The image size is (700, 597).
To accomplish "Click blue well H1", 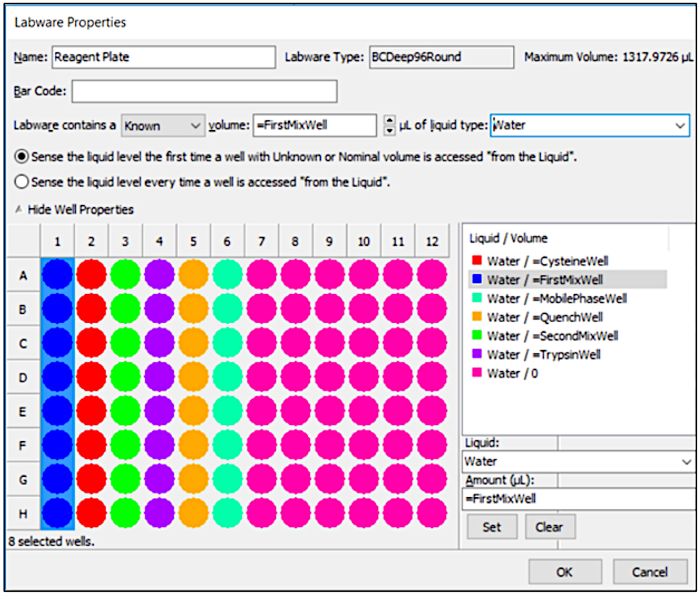I will pyautogui.click(x=57, y=514).
